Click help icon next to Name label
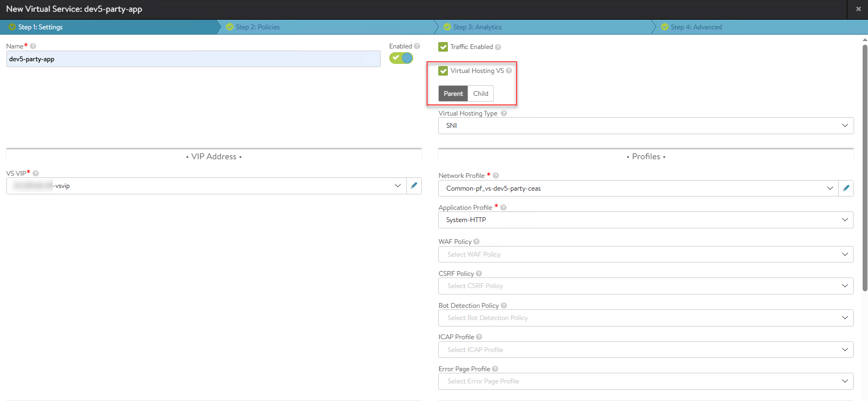Image resolution: width=868 pixels, height=401 pixels. pyautogui.click(x=33, y=46)
